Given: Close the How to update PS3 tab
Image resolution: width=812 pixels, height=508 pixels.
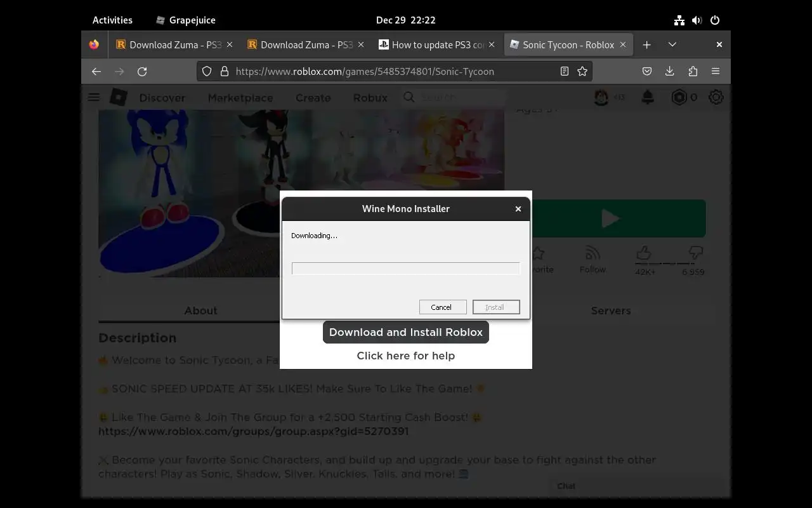Looking at the screenshot, I should pyautogui.click(x=492, y=44).
